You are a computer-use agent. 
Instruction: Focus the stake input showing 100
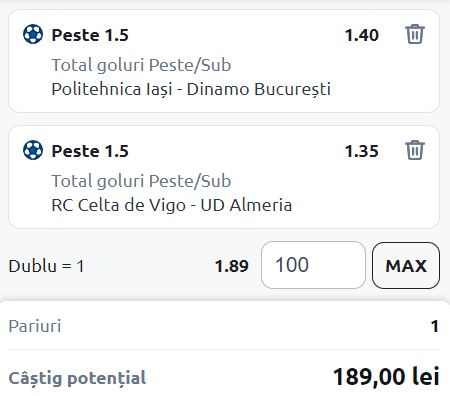click(x=313, y=265)
